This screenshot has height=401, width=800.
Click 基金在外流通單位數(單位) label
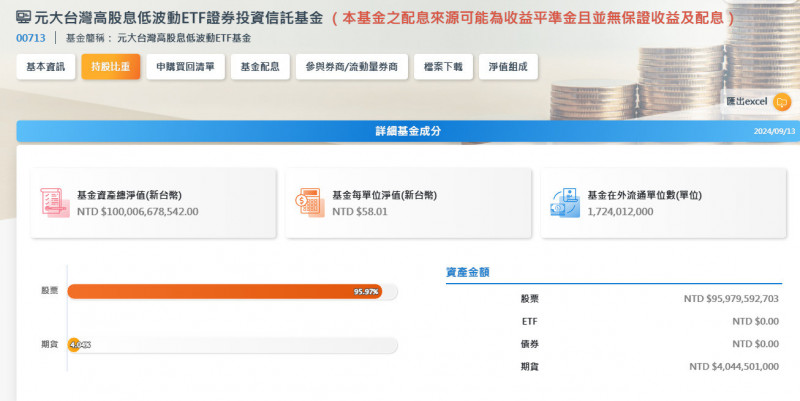click(644, 195)
